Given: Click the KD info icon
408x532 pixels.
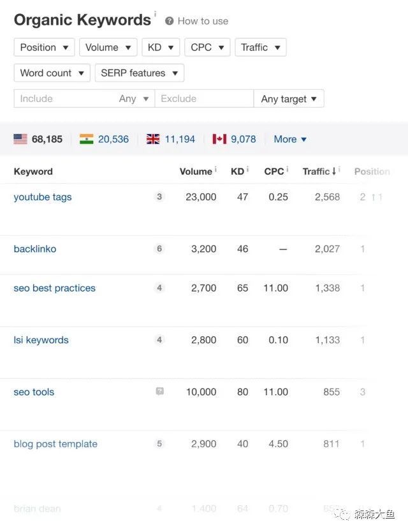Looking at the screenshot, I should pyautogui.click(x=247, y=169).
